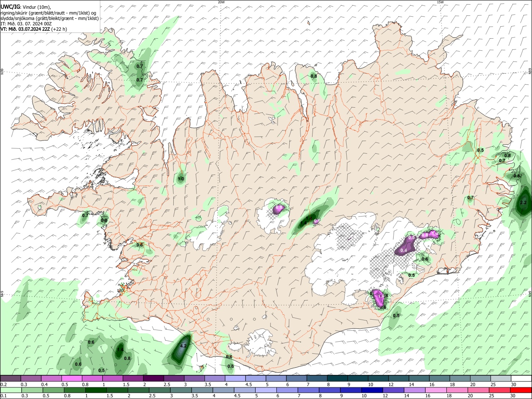The image size is (532, 399).
Task: Select the 'UWC/IG: Vindur (10m)' title text
Action: 25,7
